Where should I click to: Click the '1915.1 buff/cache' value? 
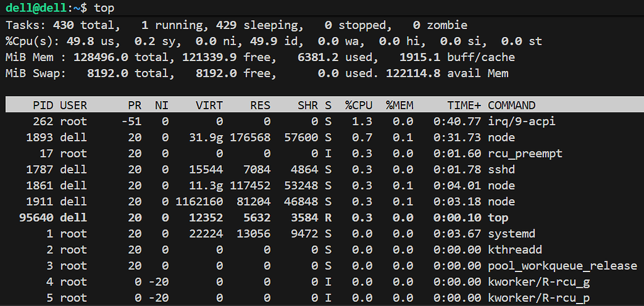pos(457,57)
